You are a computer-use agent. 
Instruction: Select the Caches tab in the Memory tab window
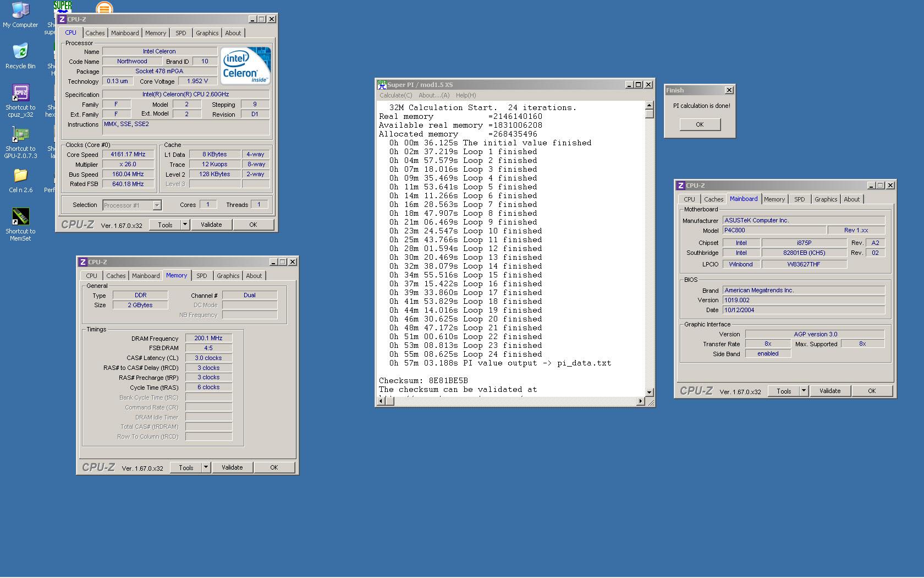[x=116, y=276]
